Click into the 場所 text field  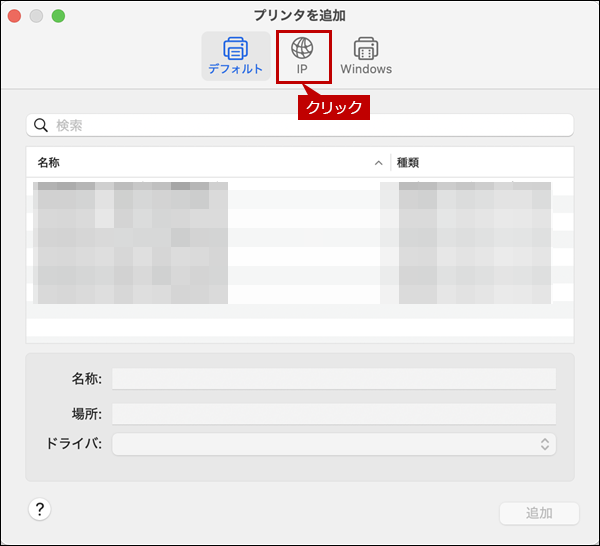click(x=334, y=414)
